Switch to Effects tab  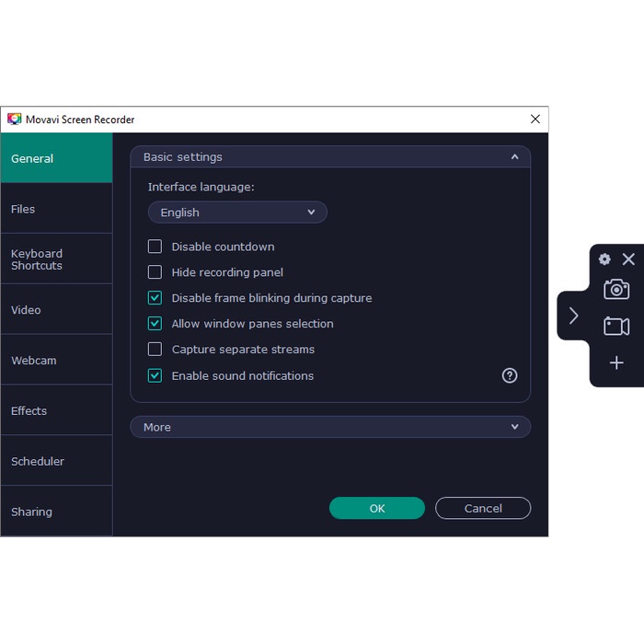pyautogui.click(x=57, y=410)
